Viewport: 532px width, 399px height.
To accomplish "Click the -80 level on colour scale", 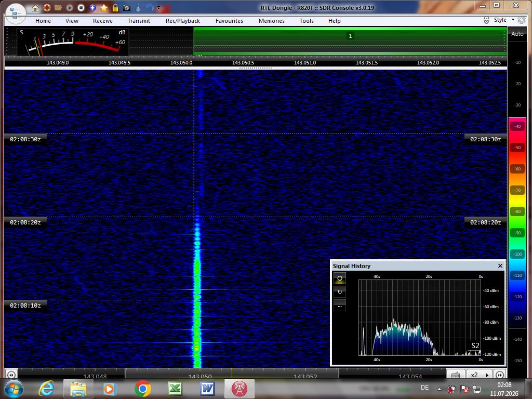I will [x=517, y=211].
